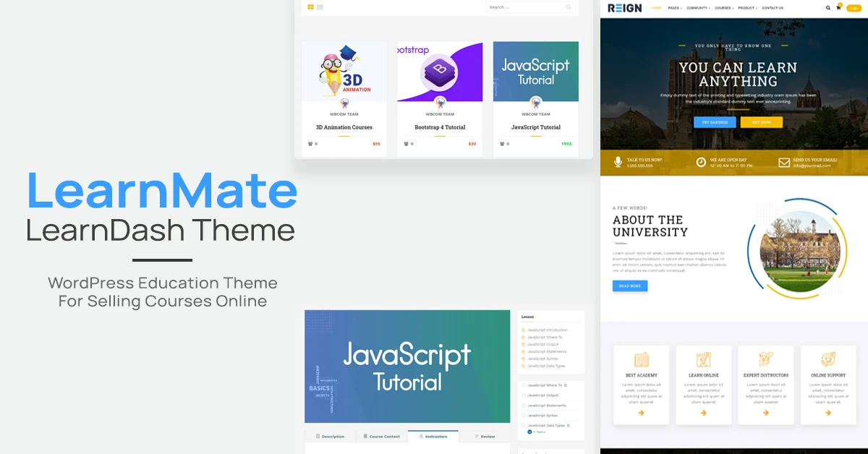Switch to grid view in course listing
This screenshot has height=454, width=868.
coord(310,7)
